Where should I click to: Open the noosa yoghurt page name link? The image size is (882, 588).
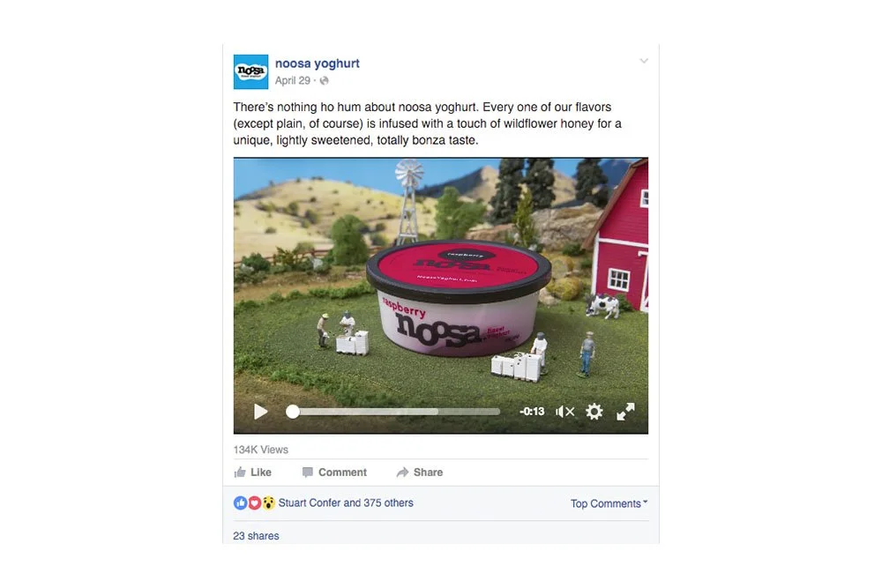318,63
